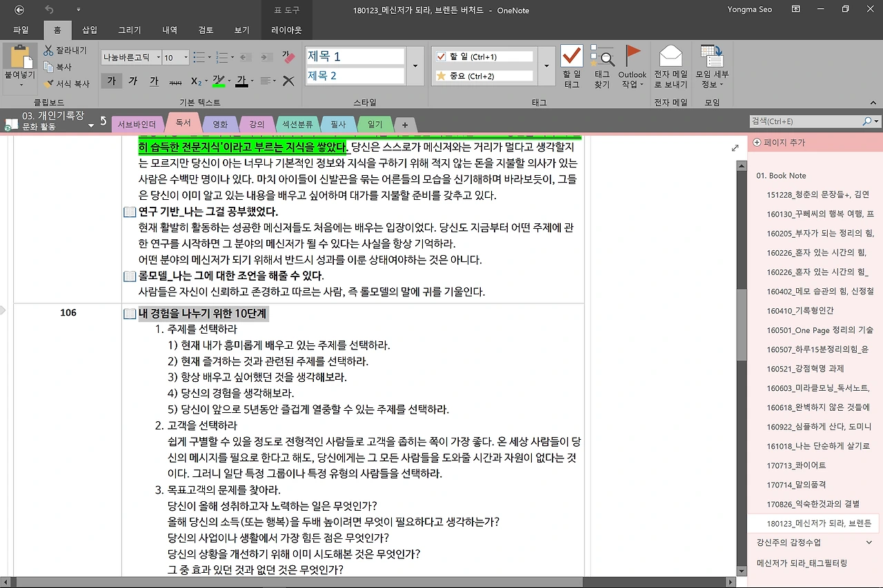The height and width of the screenshot is (588, 883).
Task: Open the 서브바인더 section tab
Action: pos(138,125)
